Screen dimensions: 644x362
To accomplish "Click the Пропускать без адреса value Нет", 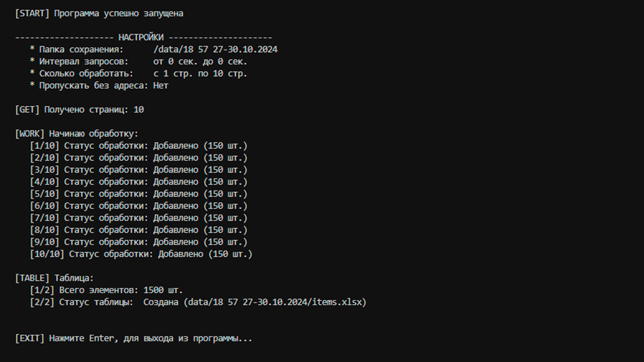I will click(x=161, y=86).
